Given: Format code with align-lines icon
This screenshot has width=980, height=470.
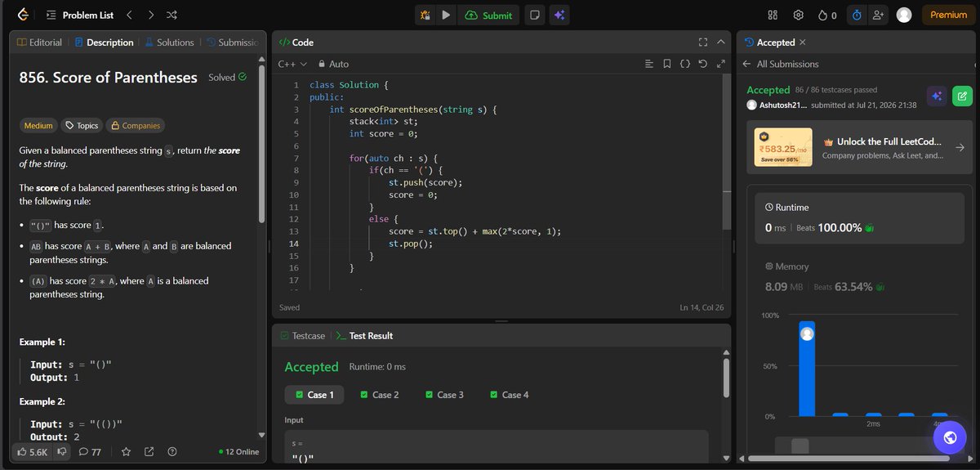Looking at the screenshot, I should [649, 64].
